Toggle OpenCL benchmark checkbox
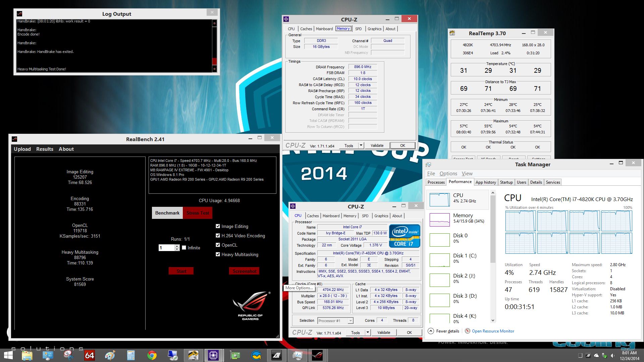Screen dimensions: 644x362 click(218, 245)
